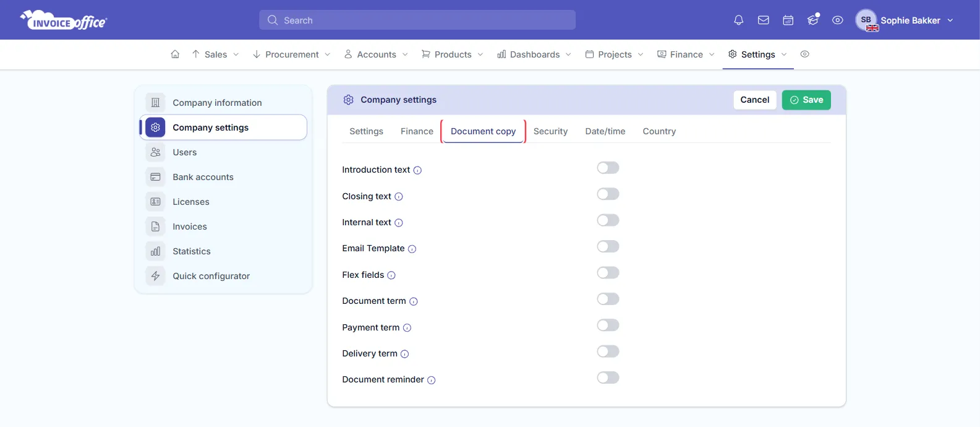Click info icon next to Delivery term
The height and width of the screenshot is (427, 980).
(x=404, y=354)
